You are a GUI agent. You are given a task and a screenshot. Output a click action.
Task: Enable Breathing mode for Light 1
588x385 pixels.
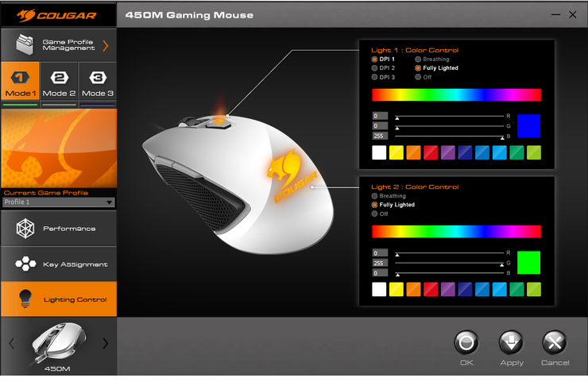tap(419, 60)
